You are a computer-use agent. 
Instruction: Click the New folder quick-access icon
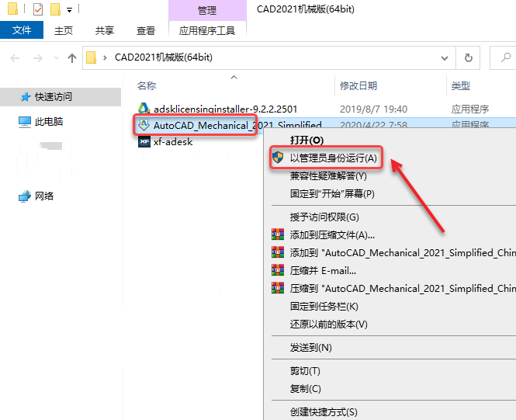pyautogui.click(x=55, y=9)
